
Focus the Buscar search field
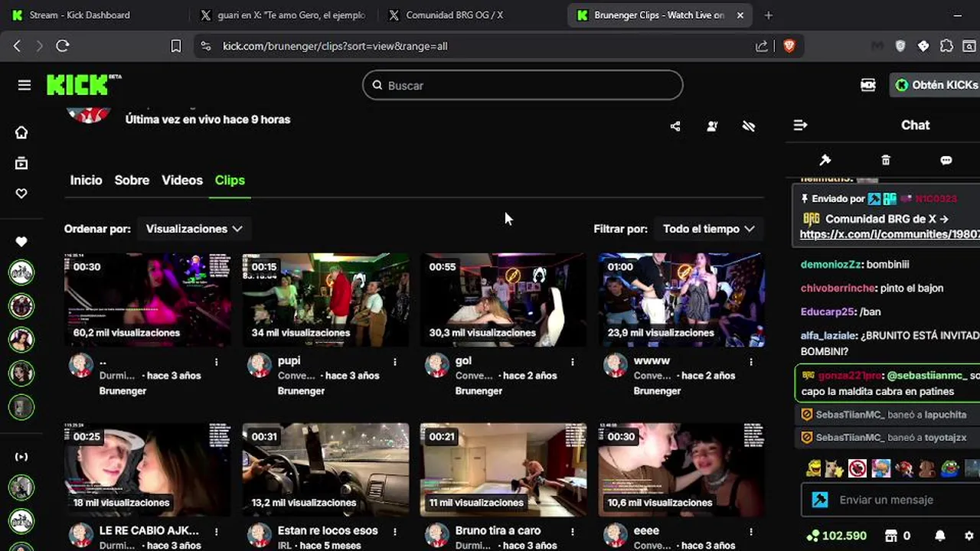coord(523,85)
